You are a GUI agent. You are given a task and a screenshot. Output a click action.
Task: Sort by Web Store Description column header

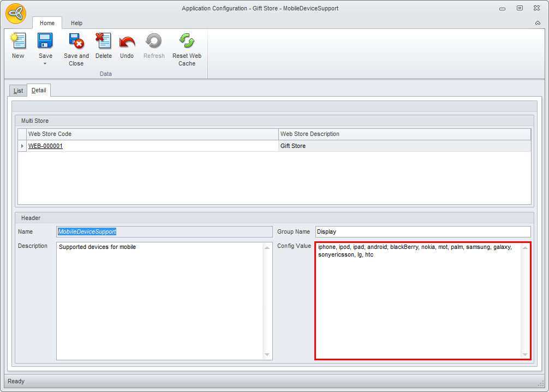tap(404, 134)
